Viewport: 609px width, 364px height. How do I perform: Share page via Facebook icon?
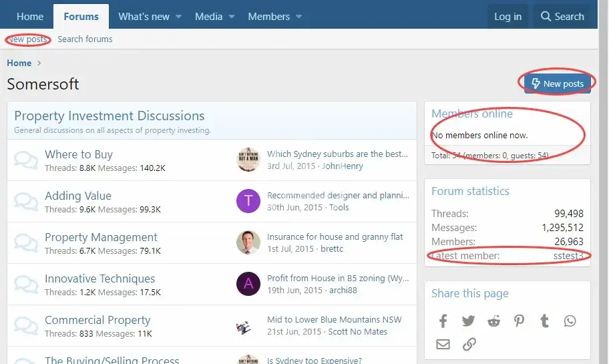pyautogui.click(x=443, y=321)
